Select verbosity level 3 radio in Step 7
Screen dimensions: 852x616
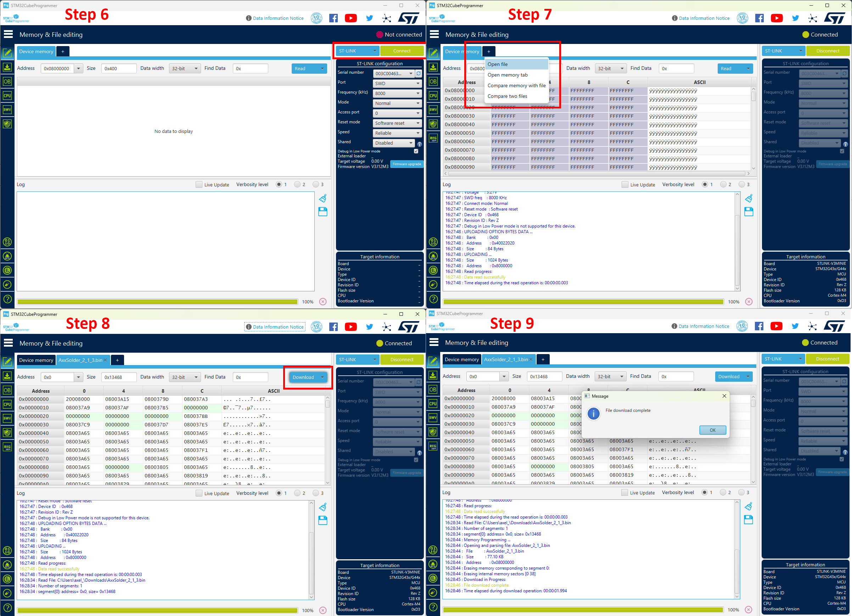click(741, 184)
